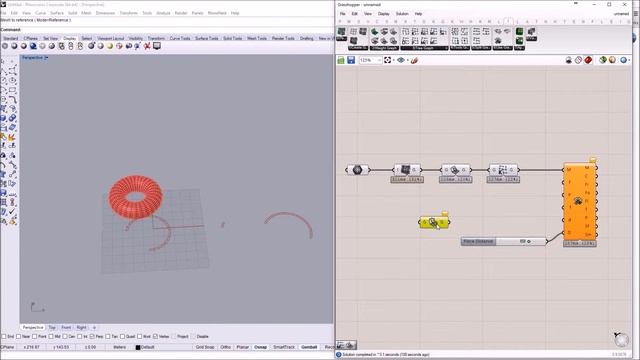Click the Rhino command input line
The image size is (640, 360).
[167, 30]
